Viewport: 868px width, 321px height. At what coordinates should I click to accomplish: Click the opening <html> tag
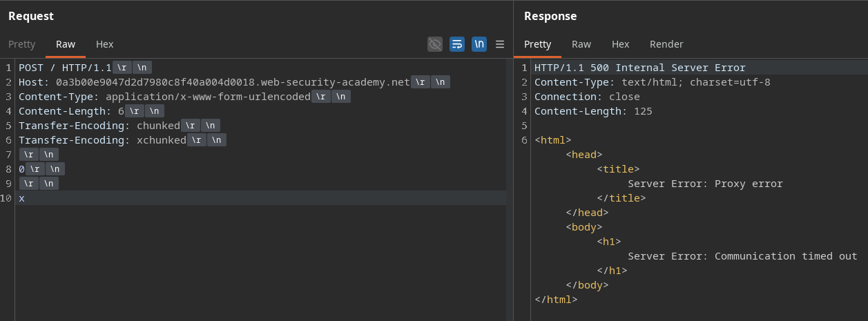pyautogui.click(x=553, y=140)
